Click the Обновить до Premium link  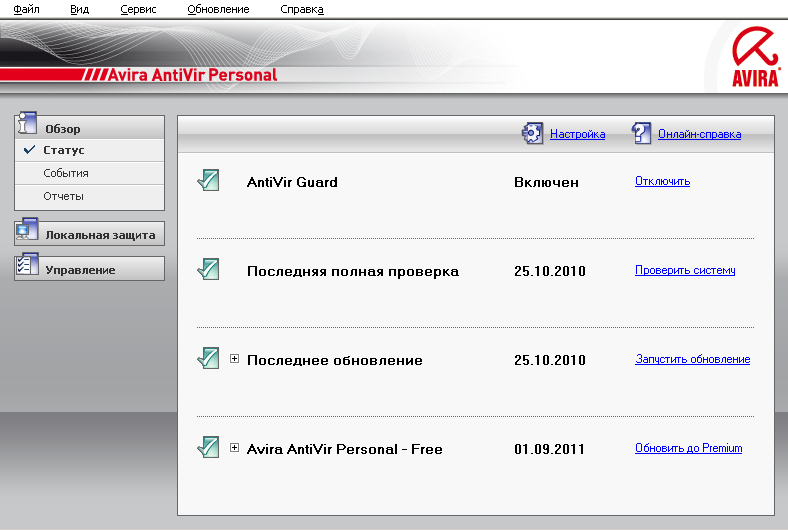(688, 448)
